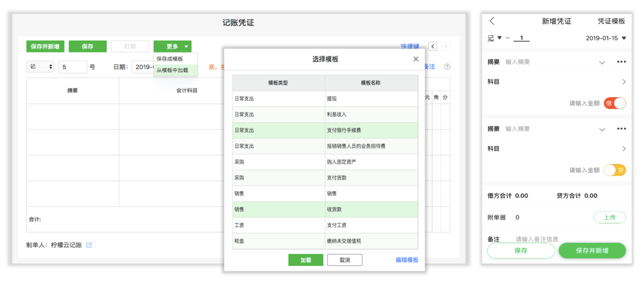Tap the 上传 attachment button
The height and width of the screenshot is (285, 644).
click(x=609, y=218)
